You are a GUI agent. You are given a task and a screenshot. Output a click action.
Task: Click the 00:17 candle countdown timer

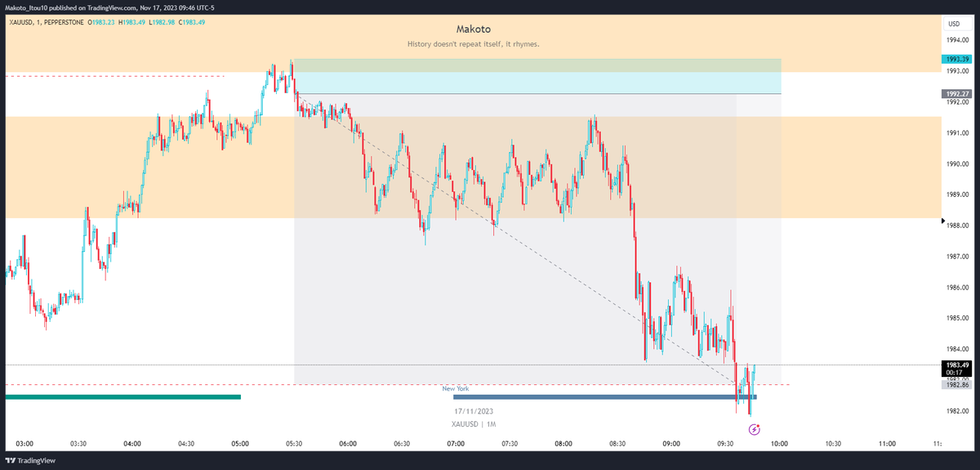click(x=956, y=373)
